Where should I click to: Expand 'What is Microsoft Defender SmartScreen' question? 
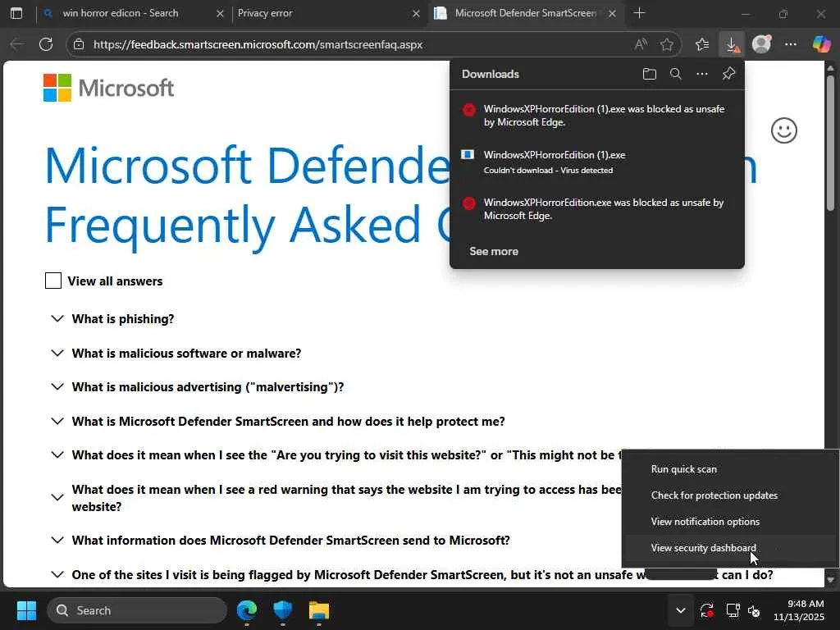[277, 421]
